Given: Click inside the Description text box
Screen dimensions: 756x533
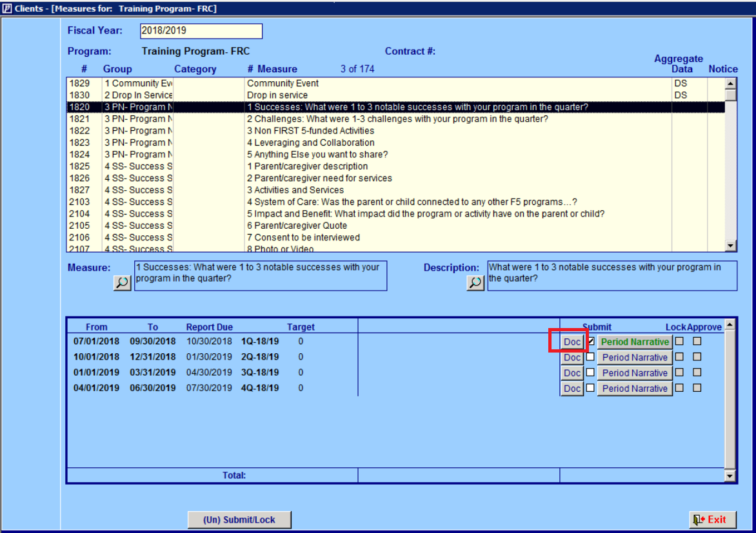Looking at the screenshot, I should [x=612, y=276].
